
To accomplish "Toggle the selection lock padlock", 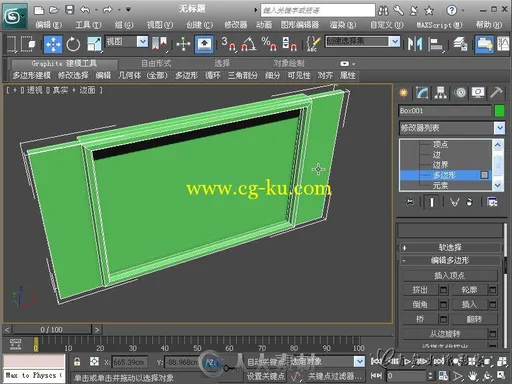I will [x=77, y=362].
